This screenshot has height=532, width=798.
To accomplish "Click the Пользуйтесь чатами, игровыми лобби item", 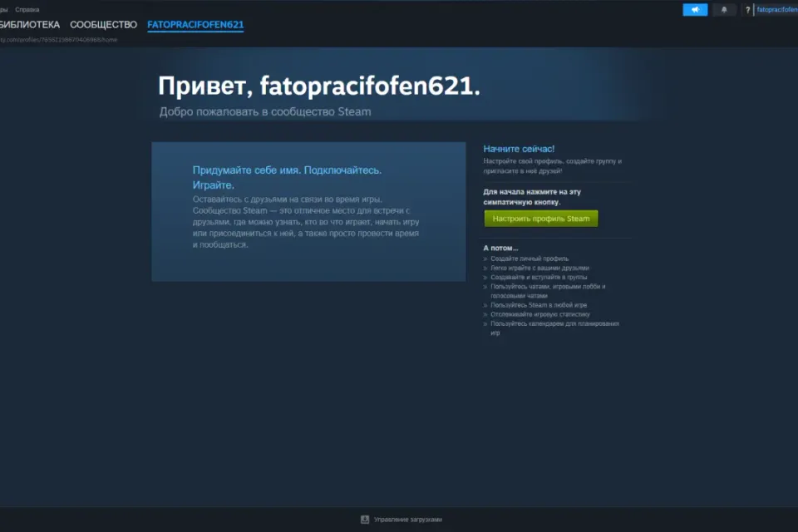I will 548,291.
